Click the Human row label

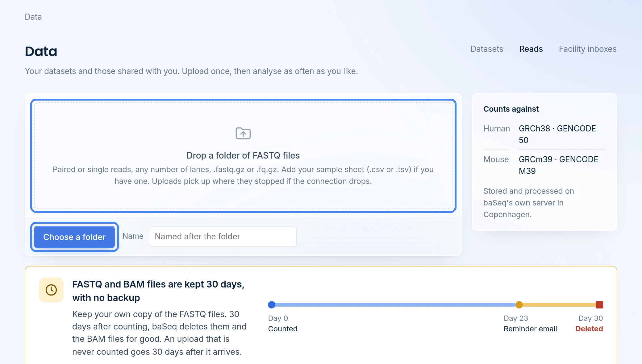tap(497, 129)
